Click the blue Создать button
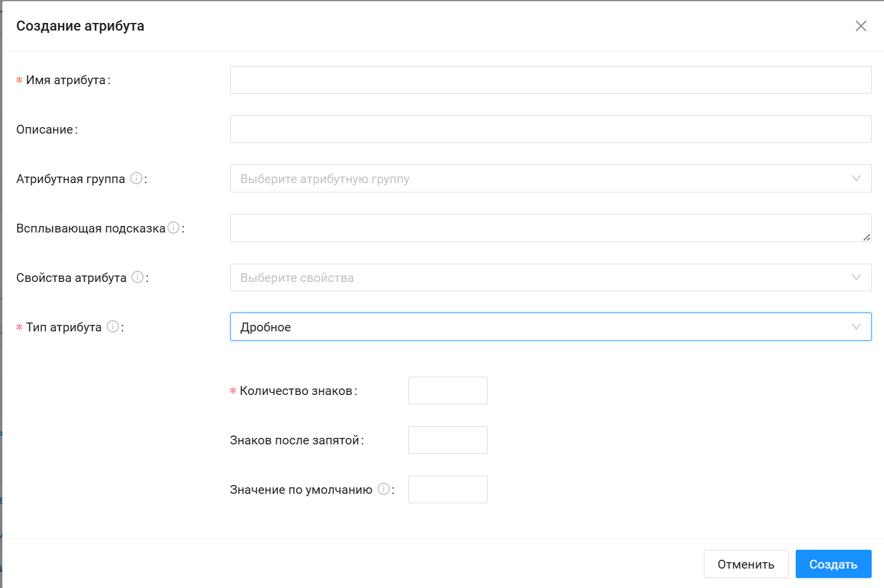Screen dimensions: 884x588 (x=833, y=564)
